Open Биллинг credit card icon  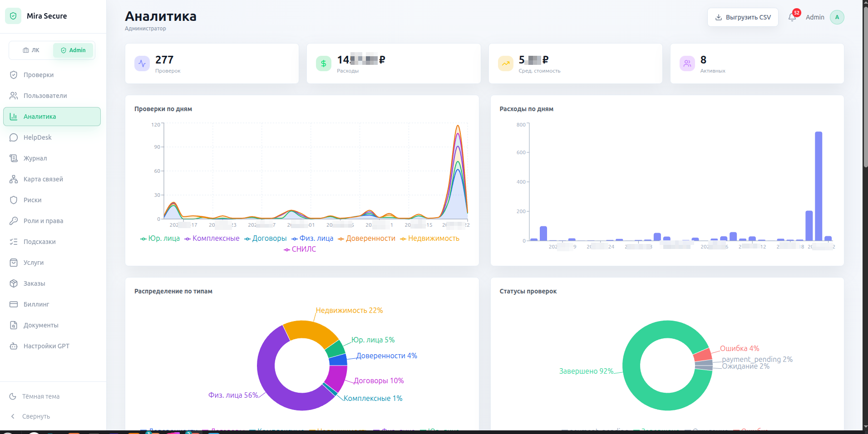click(14, 304)
